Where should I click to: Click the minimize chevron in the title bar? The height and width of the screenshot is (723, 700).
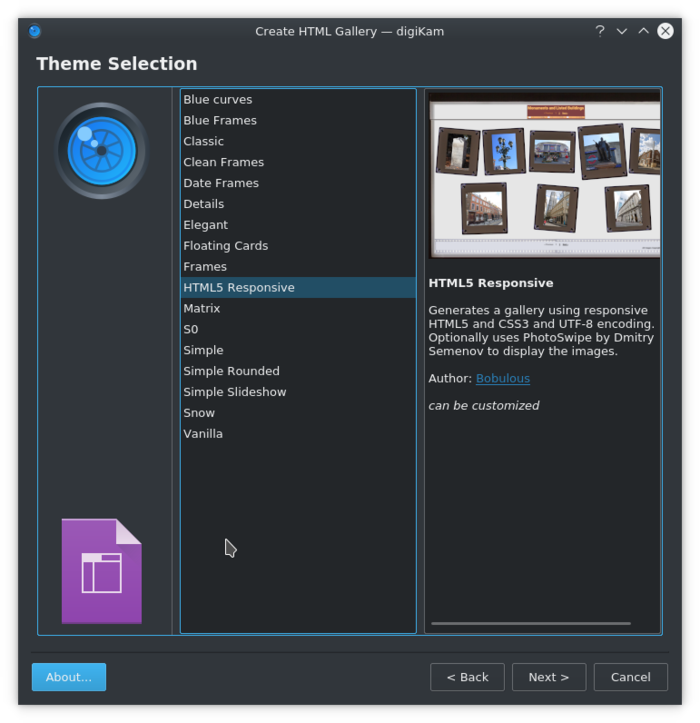622,31
